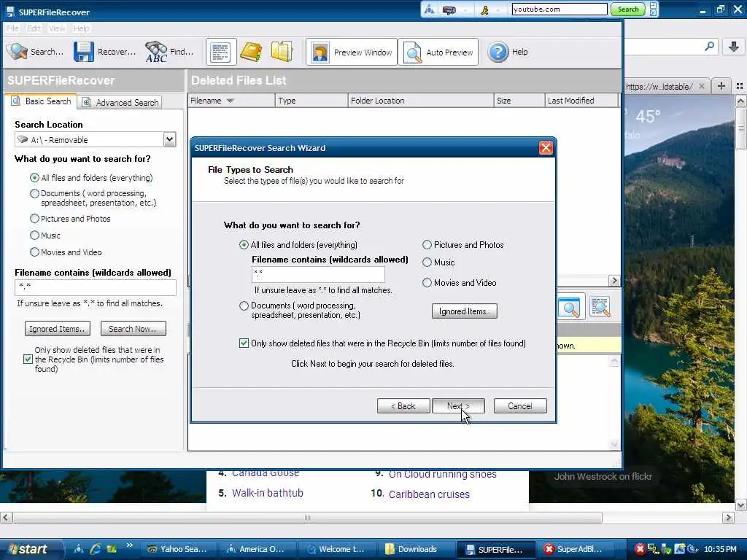747x560 pixels.
Task: Click the Search toolbar icon in SUPERFileRecover
Action: click(18, 52)
